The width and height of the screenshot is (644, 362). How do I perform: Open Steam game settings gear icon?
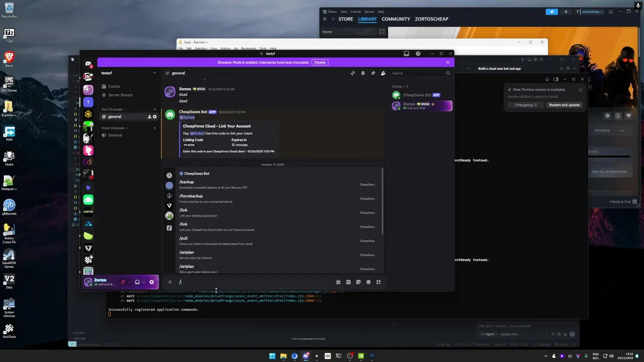click(x=607, y=116)
